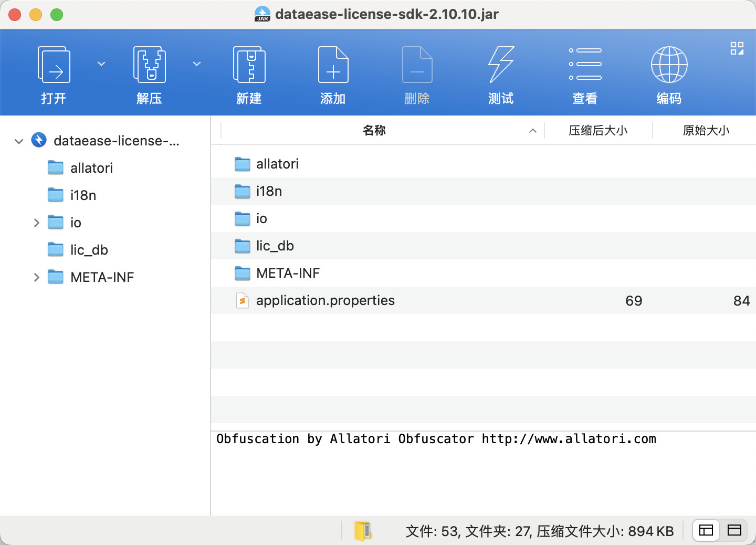Viewport: 756px width, 545px height.
Task: Click the 测试 (Test) lightning icon
Action: (x=501, y=65)
